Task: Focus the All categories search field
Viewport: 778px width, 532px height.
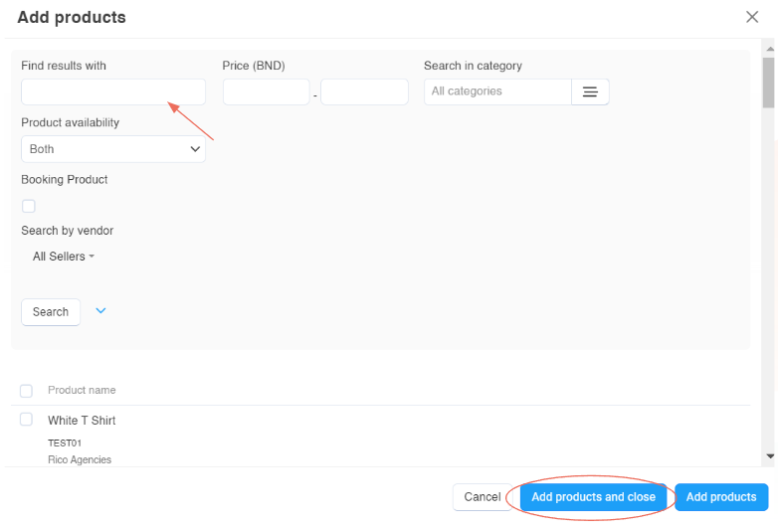Action: (x=497, y=91)
